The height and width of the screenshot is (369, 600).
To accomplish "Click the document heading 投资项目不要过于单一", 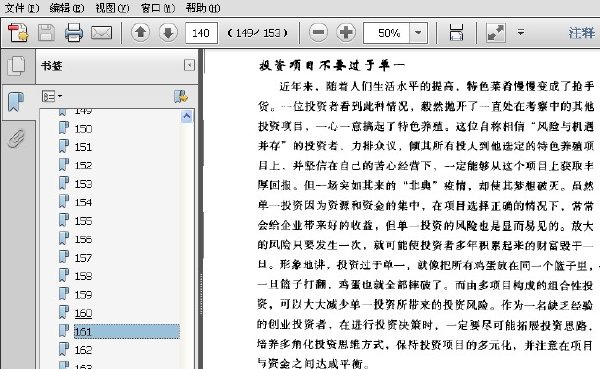I will click(331, 65).
